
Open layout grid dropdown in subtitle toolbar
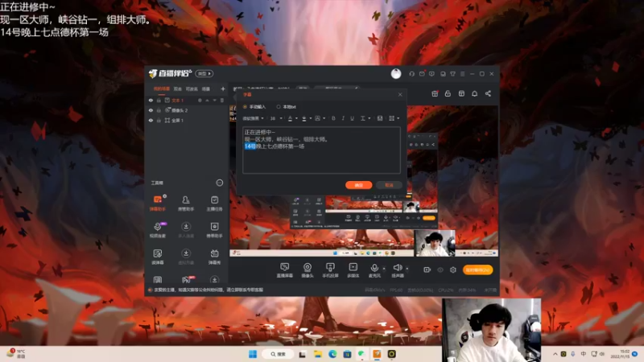click(x=394, y=118)
